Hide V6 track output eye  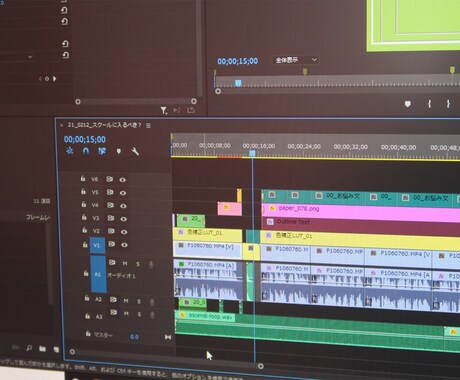(x=123, y=180)
